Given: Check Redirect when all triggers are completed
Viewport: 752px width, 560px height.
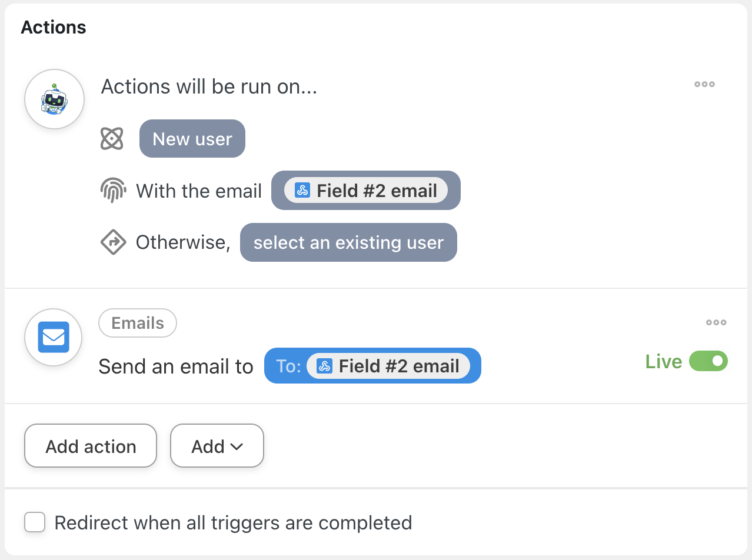Looking at the screenshot, I should pos(35,522).
